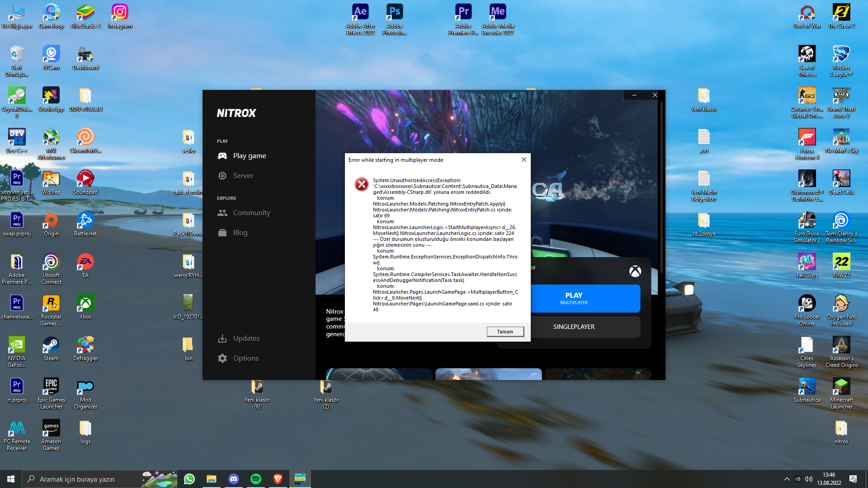Click Nitrox launcher vertical scrollbar

[661, 188]
